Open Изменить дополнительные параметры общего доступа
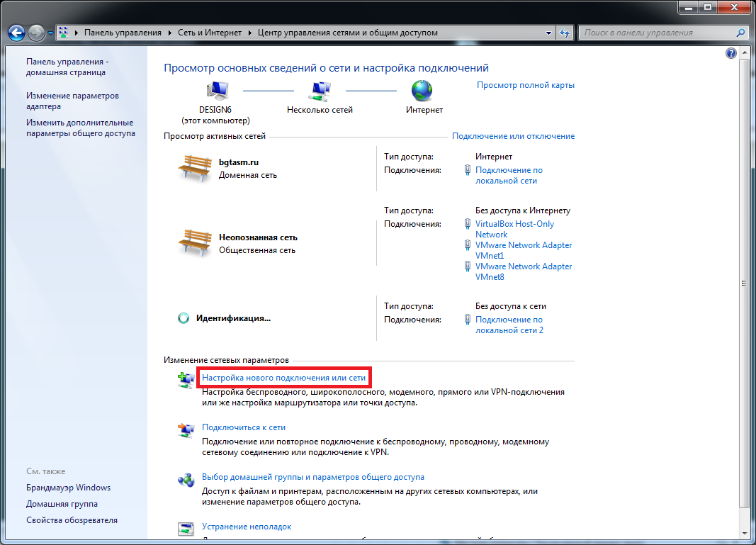This screenshot has width=756, height=545. coord(81,128)
